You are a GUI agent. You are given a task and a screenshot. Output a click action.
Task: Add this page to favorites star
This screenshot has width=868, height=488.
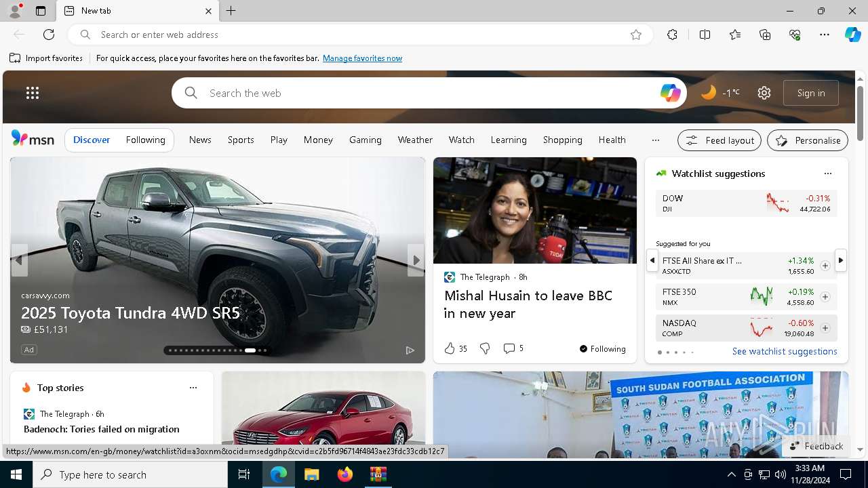pos(636,35)
